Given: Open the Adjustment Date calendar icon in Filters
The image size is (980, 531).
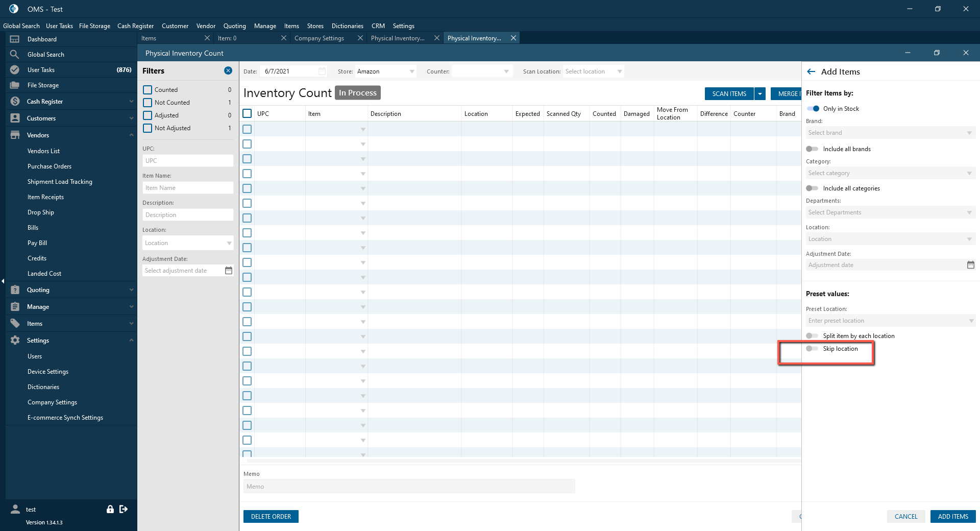Looking at the screenshot, I should [229, 271].
